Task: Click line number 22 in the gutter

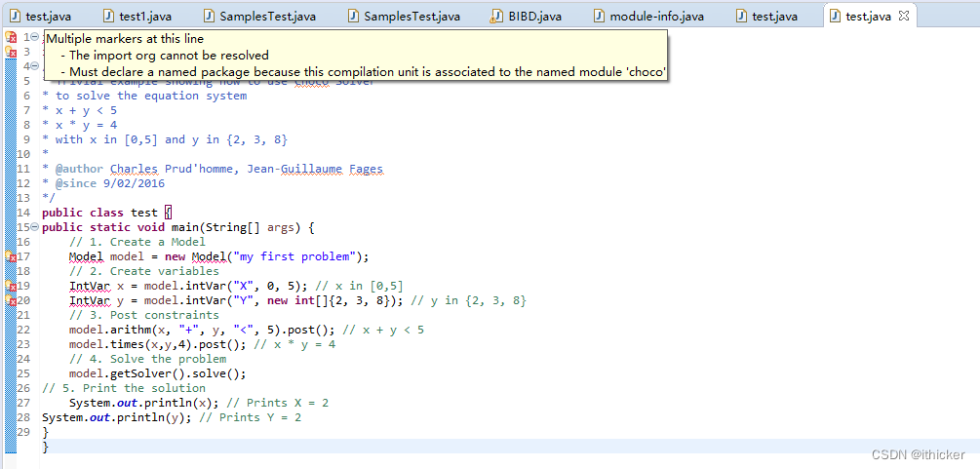Action: tap(23, 330)
